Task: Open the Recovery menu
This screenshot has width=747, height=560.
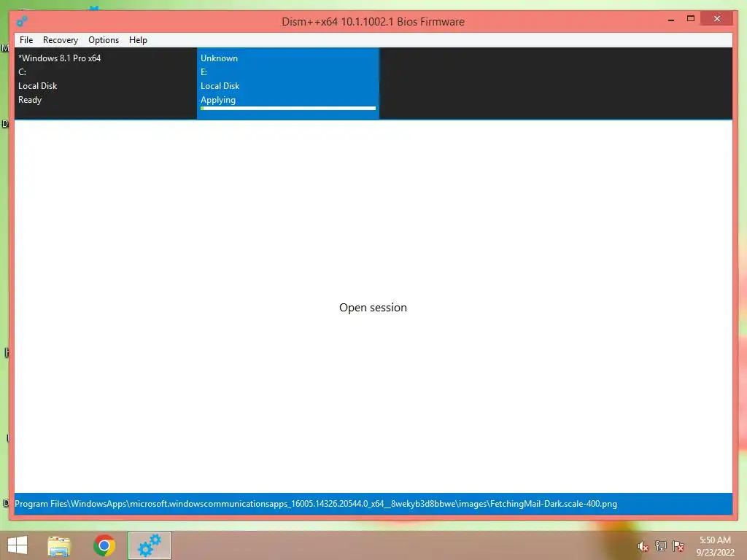Action: pos(61,40)
